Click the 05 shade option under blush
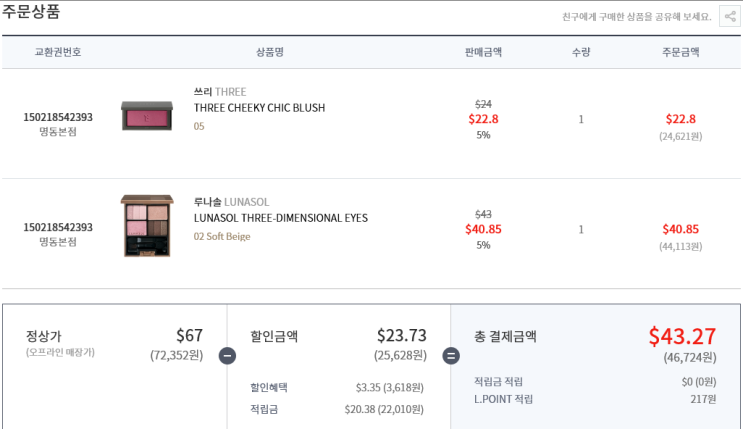743x429 pixels. [x=199, y=127]
